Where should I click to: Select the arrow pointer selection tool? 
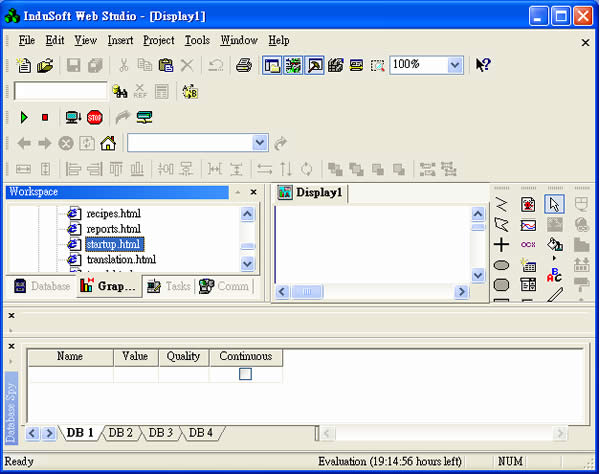click(555, 204)
